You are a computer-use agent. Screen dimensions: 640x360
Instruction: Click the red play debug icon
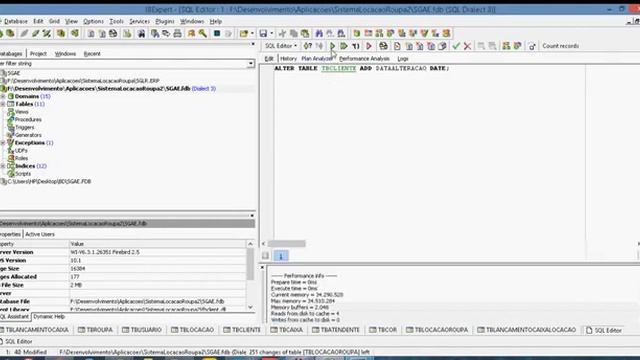(x=369, y=46)
